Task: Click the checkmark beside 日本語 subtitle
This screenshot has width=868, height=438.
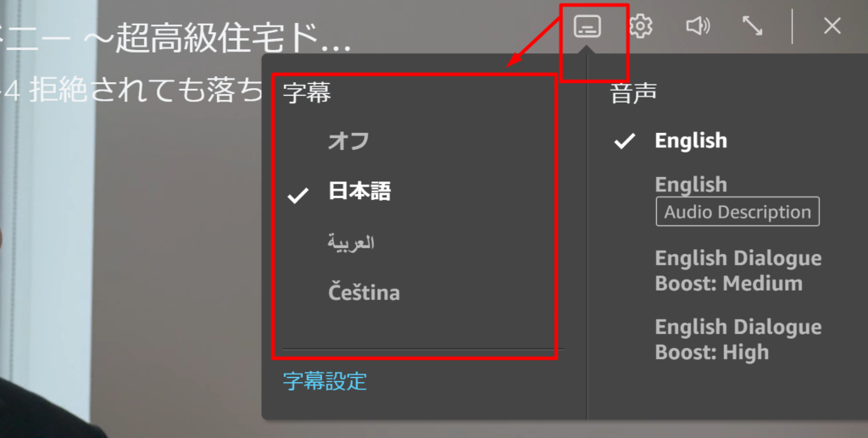Action: click(298, 194)
